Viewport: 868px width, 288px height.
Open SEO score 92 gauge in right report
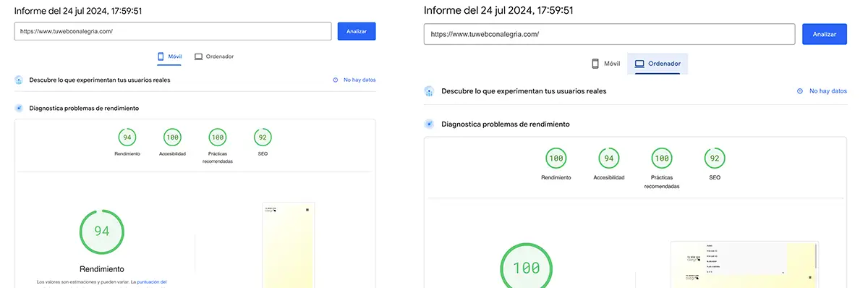pos(715,158)
